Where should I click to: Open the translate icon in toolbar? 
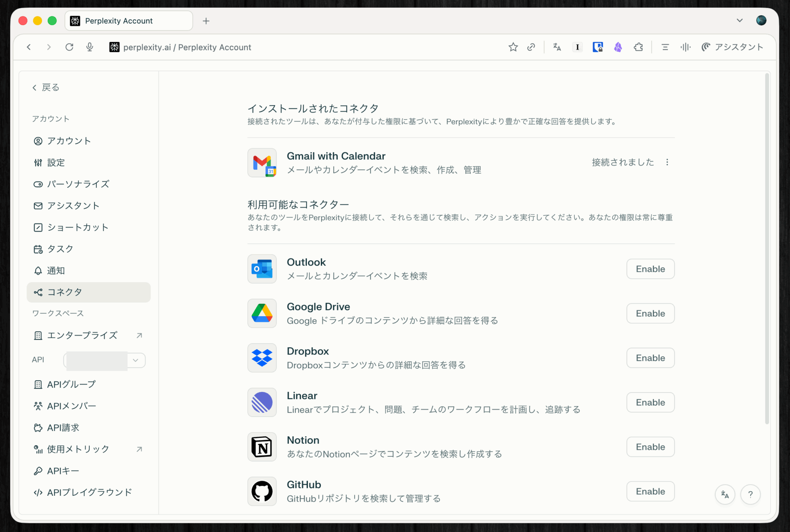coord(557,47)
